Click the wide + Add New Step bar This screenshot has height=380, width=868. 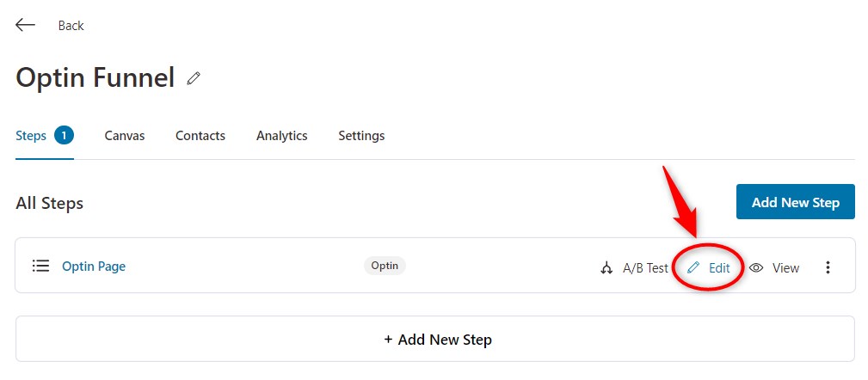[435, 339]
